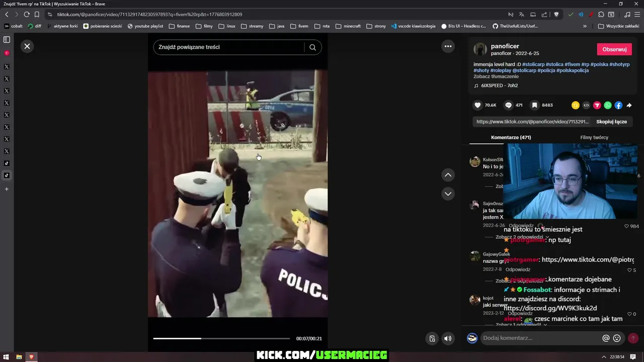The image size is (644, 362).
Task: Mute the video with speaker icon
Action: (x=448, y=338)
